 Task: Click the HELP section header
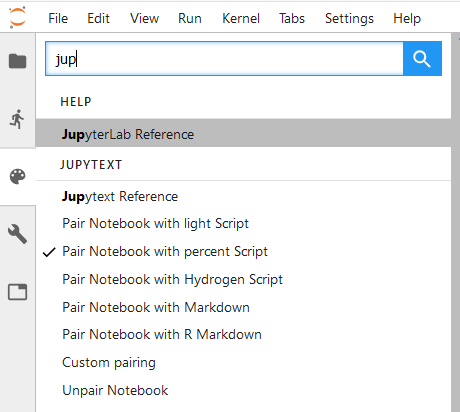click(76, 102)
